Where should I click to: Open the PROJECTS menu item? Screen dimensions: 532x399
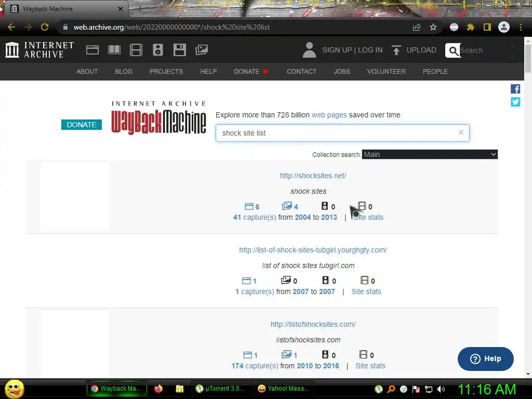tap(166, 72)
